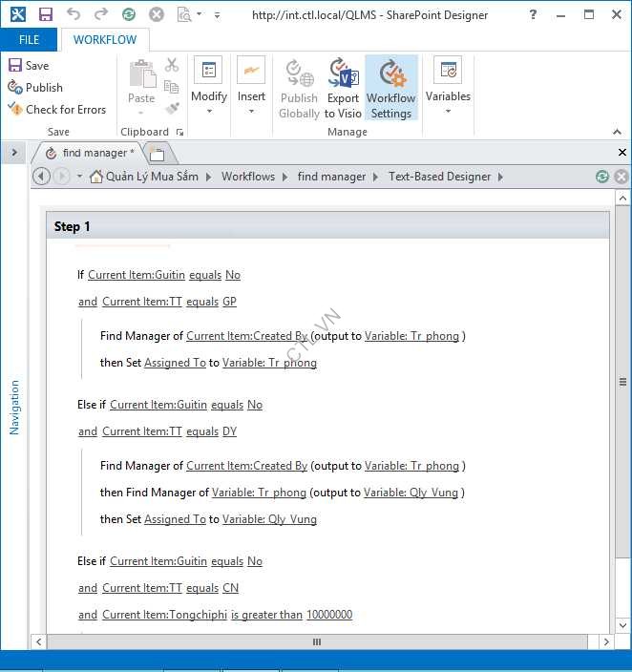Screen dimensions: 632x672
Task: Click the 10000000 value link
Action: (329, 615)
